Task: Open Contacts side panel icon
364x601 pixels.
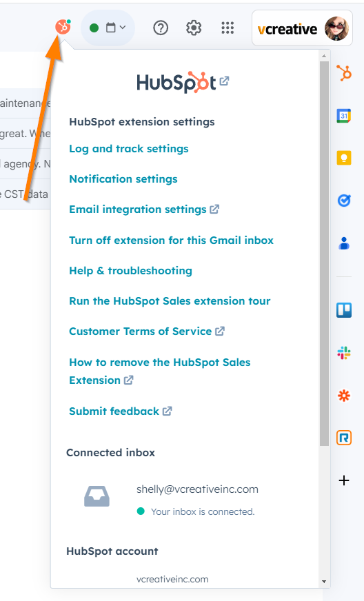Action: tap(344, 243)
